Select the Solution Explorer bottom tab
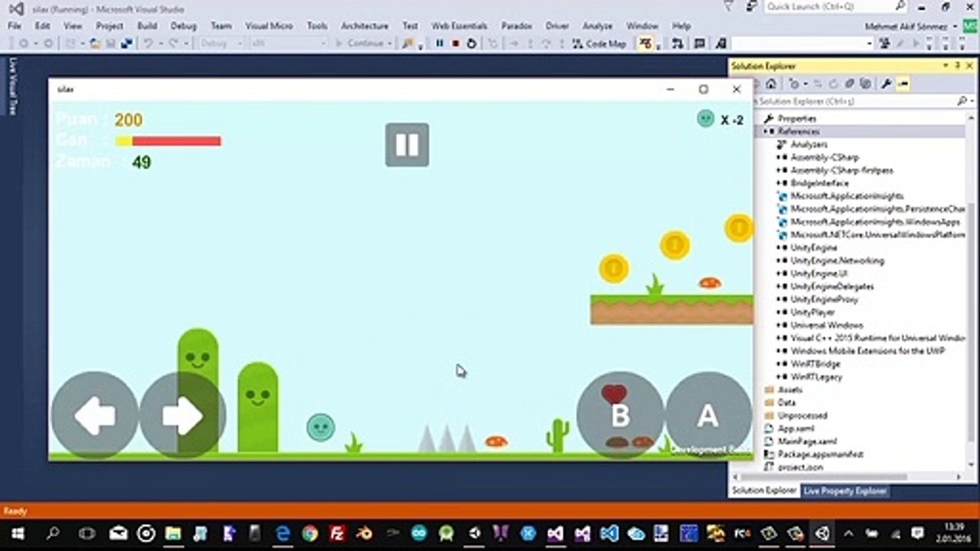 764,491
